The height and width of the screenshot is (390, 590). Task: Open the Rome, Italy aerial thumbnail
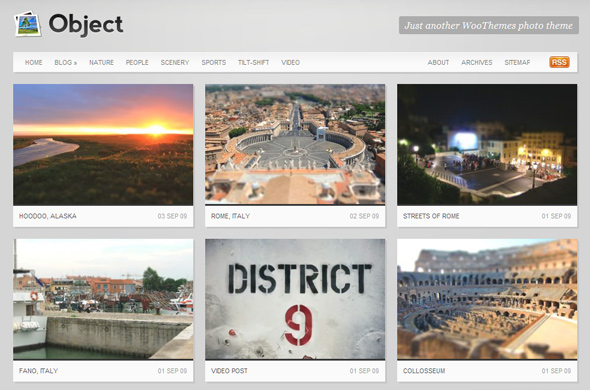(x=295, y=145)
